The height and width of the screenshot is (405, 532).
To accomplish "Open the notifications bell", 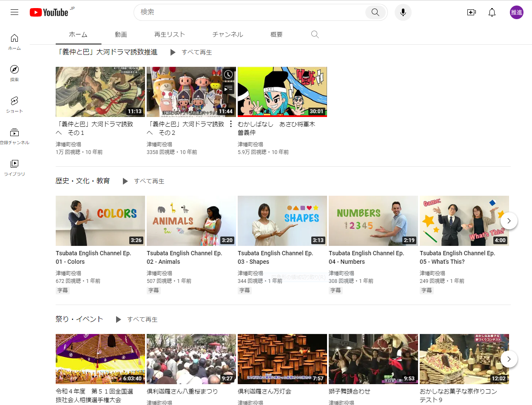I will coord(492,12).
